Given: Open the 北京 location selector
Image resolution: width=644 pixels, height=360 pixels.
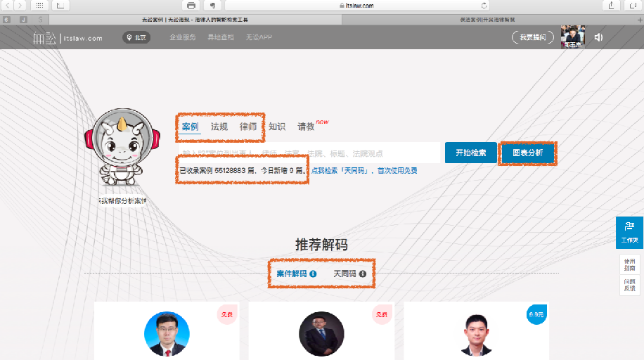Looking at the screenshot, I should coord(136,37).
